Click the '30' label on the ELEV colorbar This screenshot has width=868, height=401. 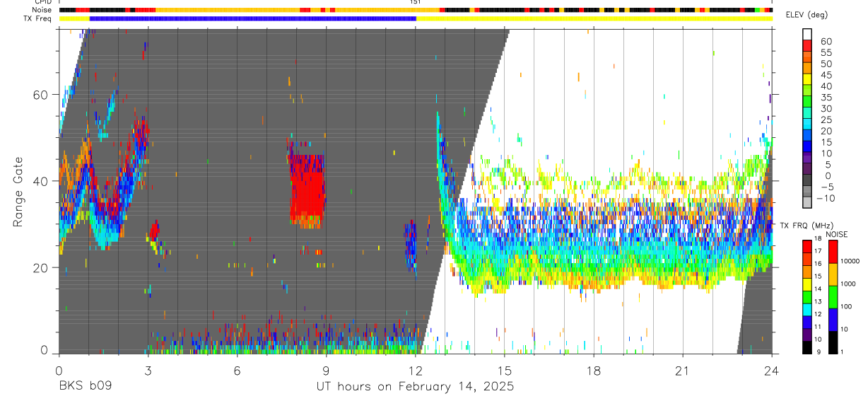point(826,108)
